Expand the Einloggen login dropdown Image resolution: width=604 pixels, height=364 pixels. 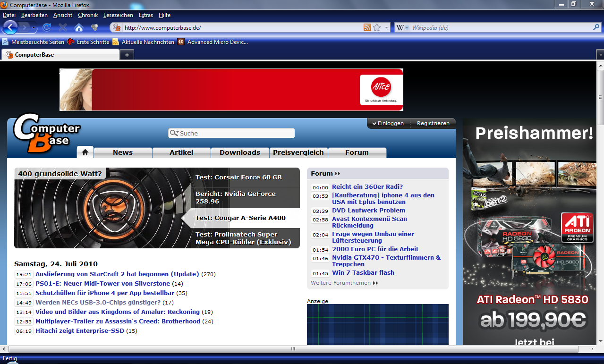coord(388,123)
